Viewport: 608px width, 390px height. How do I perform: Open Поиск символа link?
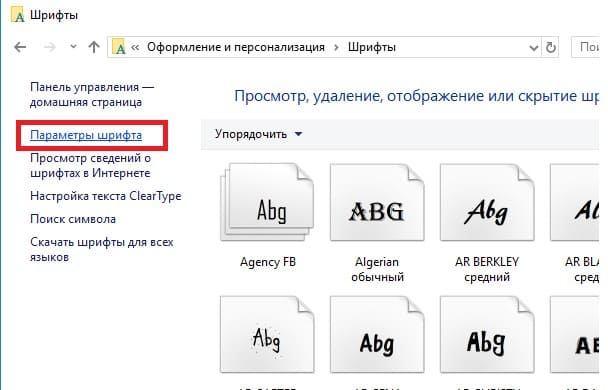click(73, 219)
